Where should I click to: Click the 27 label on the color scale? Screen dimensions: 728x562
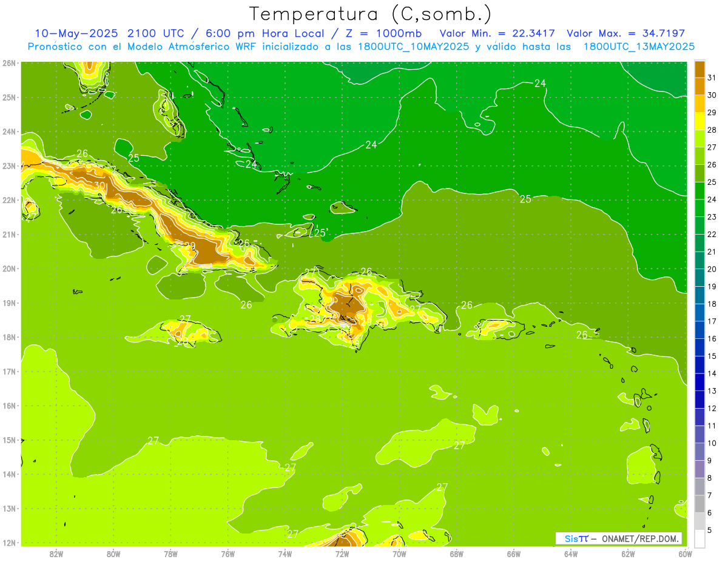(x=712, y=147)
